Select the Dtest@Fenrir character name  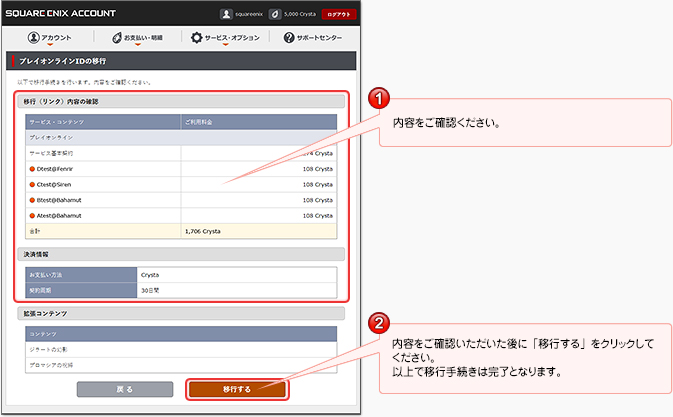(x=55, y=169)
